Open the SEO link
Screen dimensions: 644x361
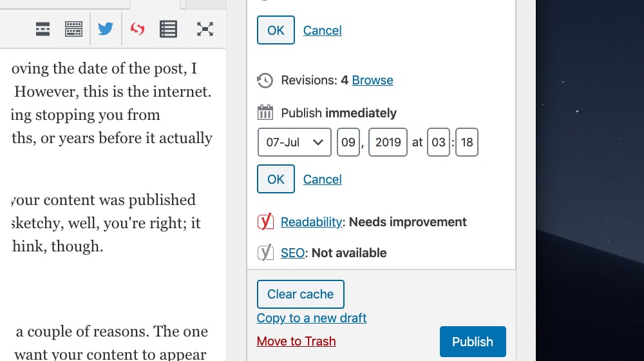click(293, 253)
